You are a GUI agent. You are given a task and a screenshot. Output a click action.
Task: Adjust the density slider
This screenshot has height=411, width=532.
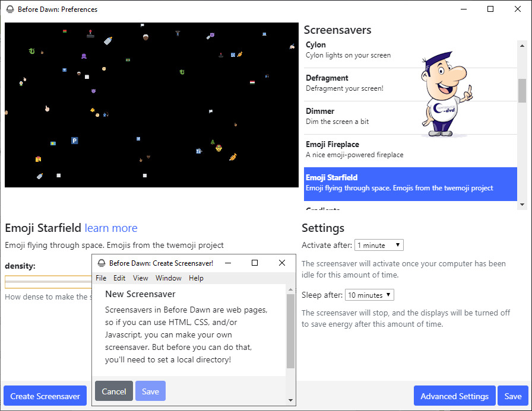pyautogui.click(x=49, y=282)
